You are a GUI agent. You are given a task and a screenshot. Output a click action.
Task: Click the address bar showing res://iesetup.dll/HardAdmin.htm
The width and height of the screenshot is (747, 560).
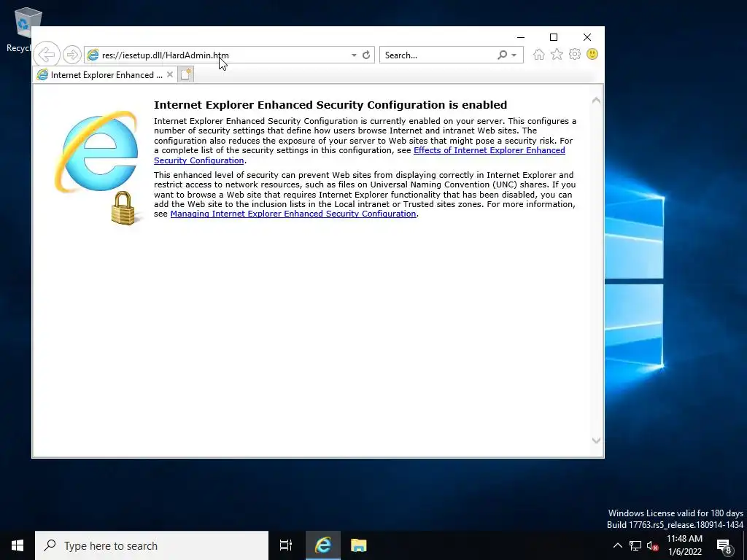click(x=228, y=55)
